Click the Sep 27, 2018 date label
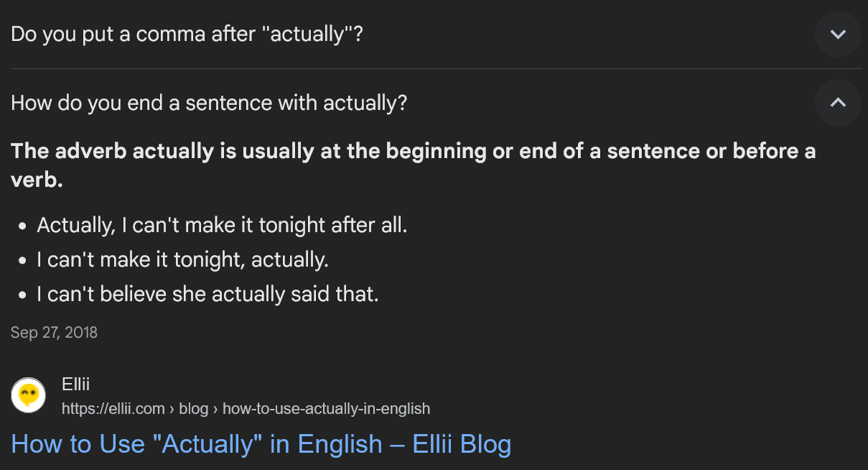The height and width of the screenshot is (470, 868). [54, 333]
